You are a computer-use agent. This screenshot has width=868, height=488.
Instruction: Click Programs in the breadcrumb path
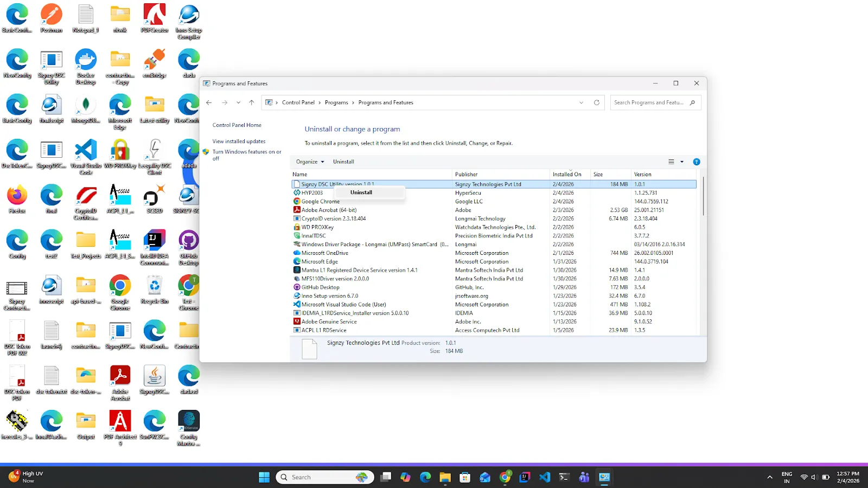pos(336,102)
